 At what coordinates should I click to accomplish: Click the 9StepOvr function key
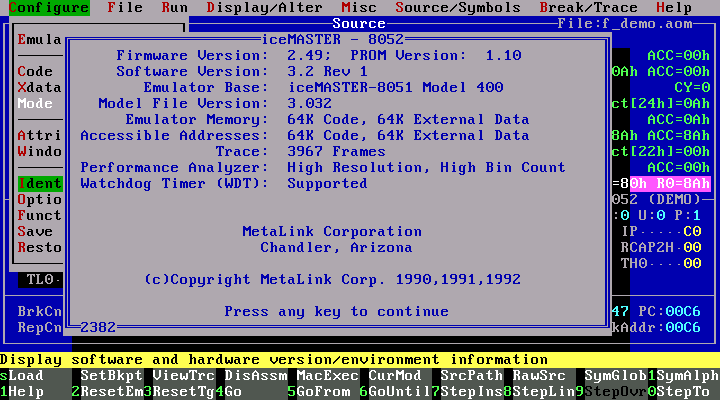coord(612,392)
